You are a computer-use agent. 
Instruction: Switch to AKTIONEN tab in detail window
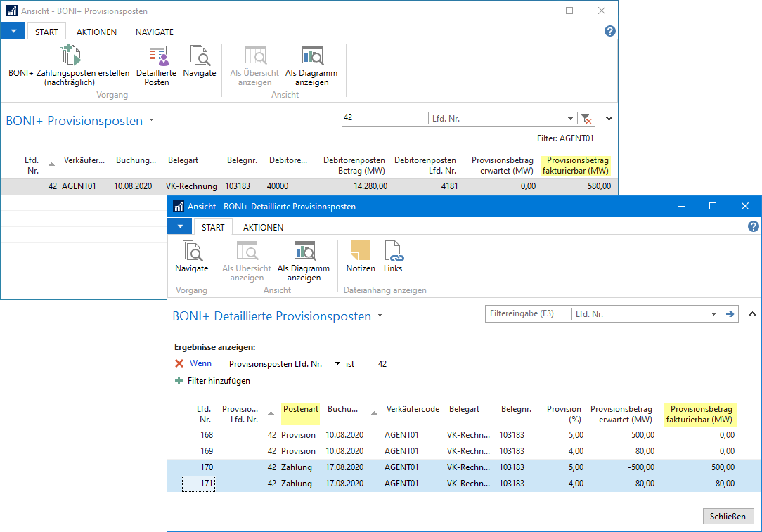263,227
